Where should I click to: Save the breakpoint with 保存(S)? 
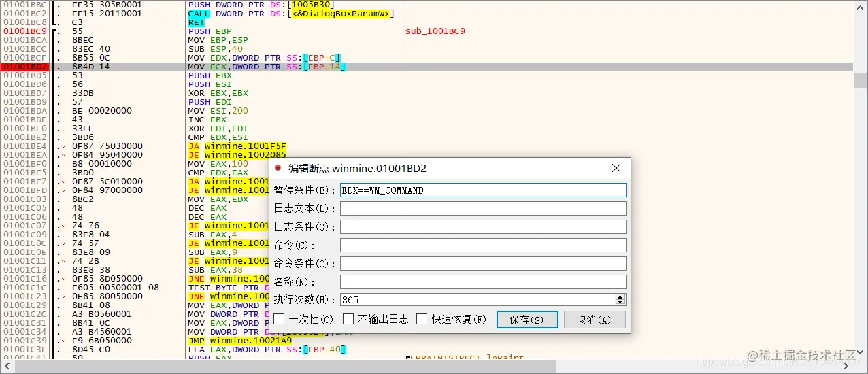[527, 320]
